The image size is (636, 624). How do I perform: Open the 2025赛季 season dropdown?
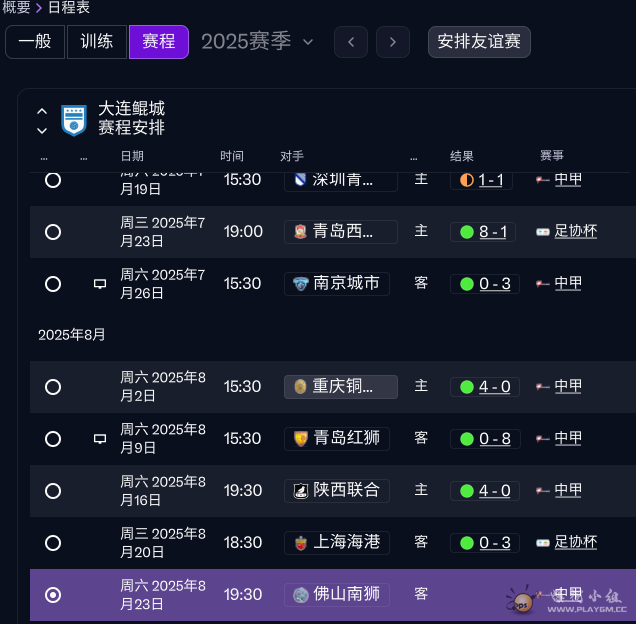pyautogui.click(x=257, y=42)
